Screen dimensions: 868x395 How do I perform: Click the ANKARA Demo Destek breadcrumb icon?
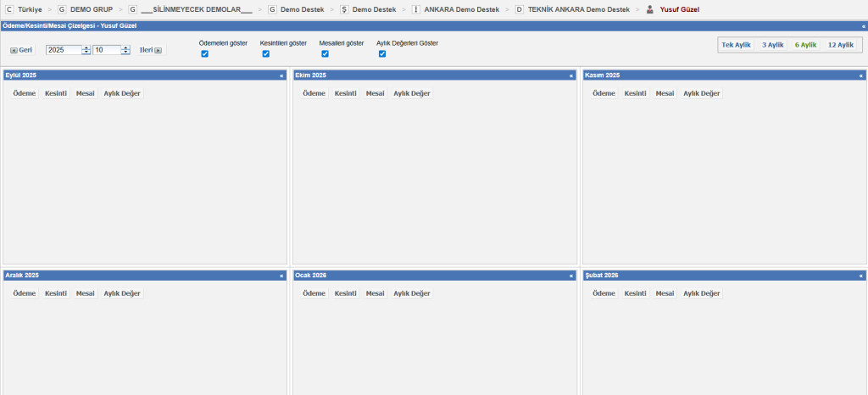[415, 9]
